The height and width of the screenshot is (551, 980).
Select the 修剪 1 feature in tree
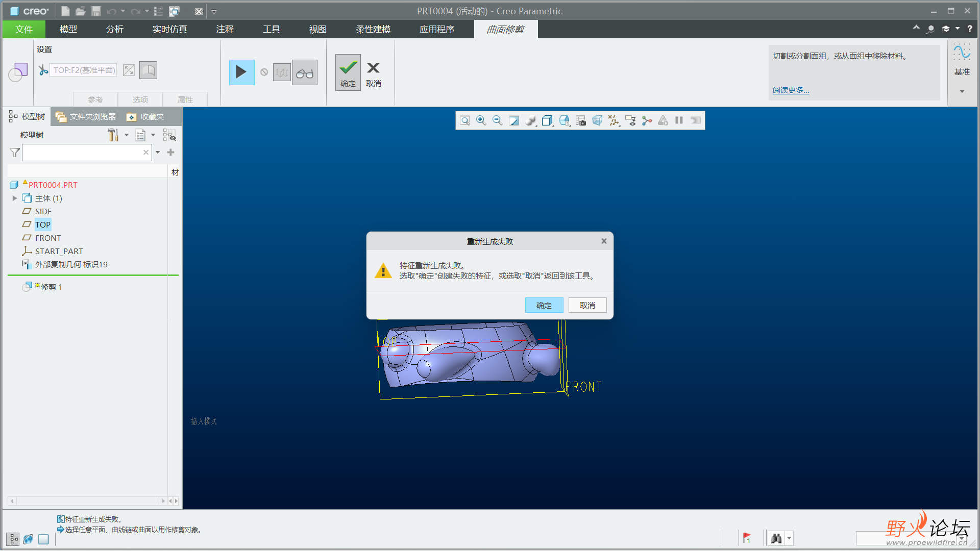[x=51, y=287]
